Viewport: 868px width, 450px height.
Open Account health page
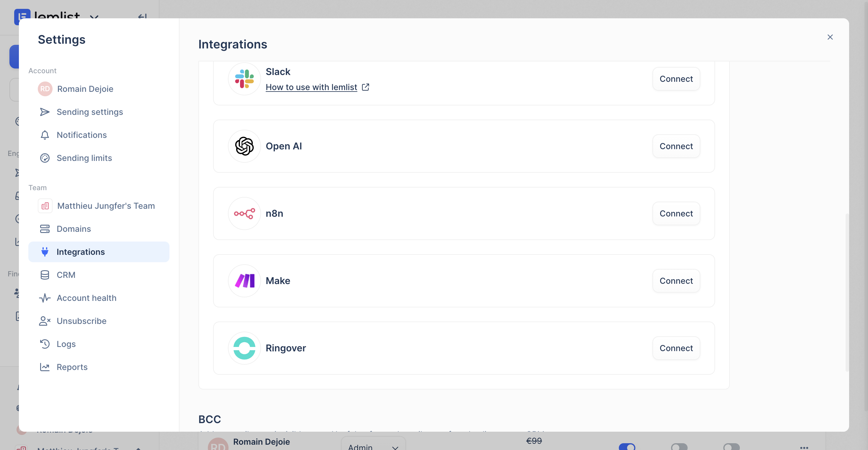click(x=99, y=298)
